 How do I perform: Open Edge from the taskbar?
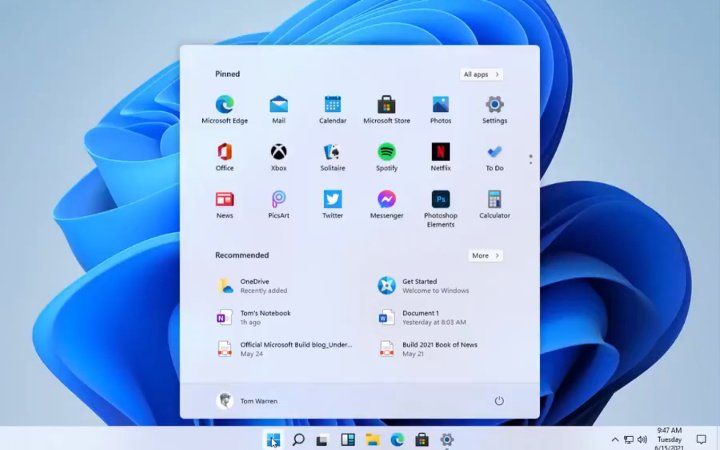click(397, 439)
